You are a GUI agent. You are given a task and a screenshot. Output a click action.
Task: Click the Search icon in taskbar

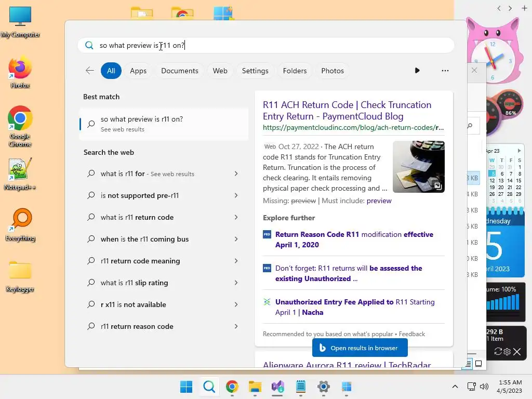tap(209, 387)
